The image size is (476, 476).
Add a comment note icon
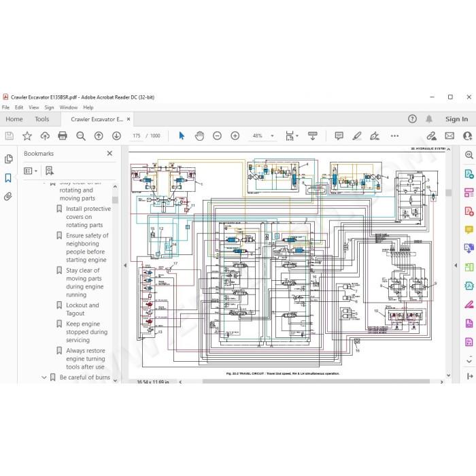(x=339, y=136)
